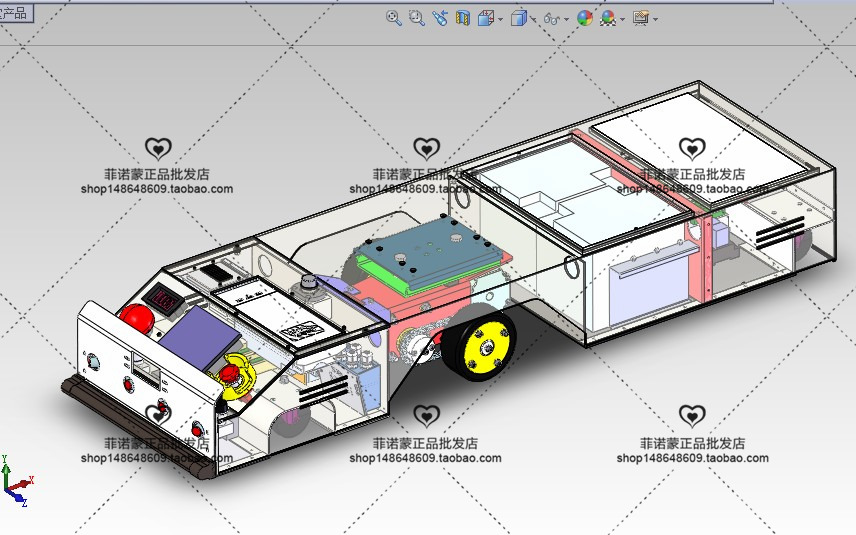This screenshot has height=535, width=856.
Task: Click the Apply Scene icon
Action: (x=608, y=18)
